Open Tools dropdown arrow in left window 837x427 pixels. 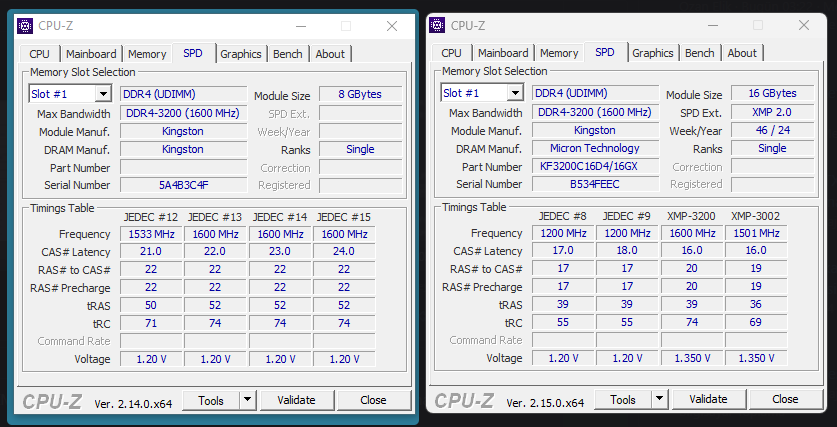(247, 400)
